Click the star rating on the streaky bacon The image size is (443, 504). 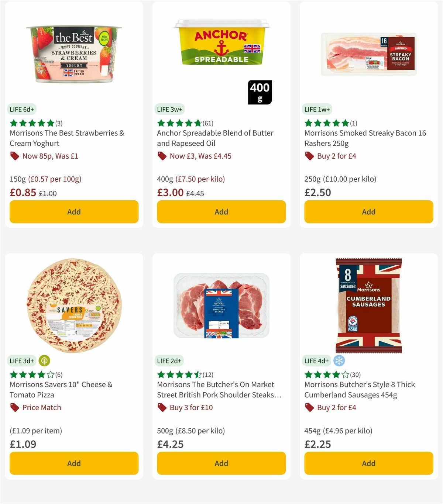(x=326, y=123)
